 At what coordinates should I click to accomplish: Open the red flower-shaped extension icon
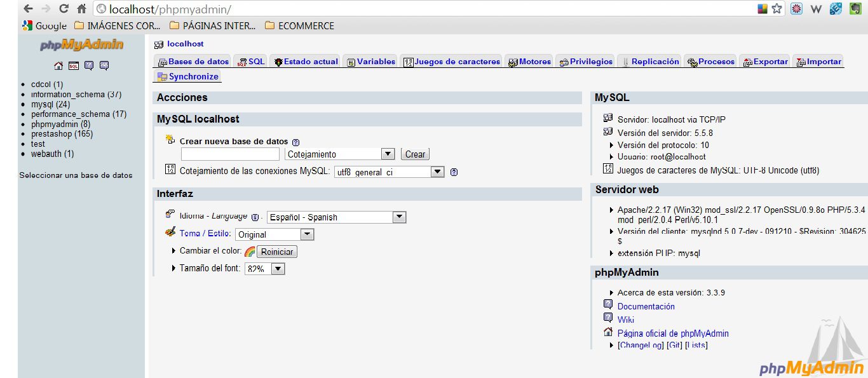796,9
